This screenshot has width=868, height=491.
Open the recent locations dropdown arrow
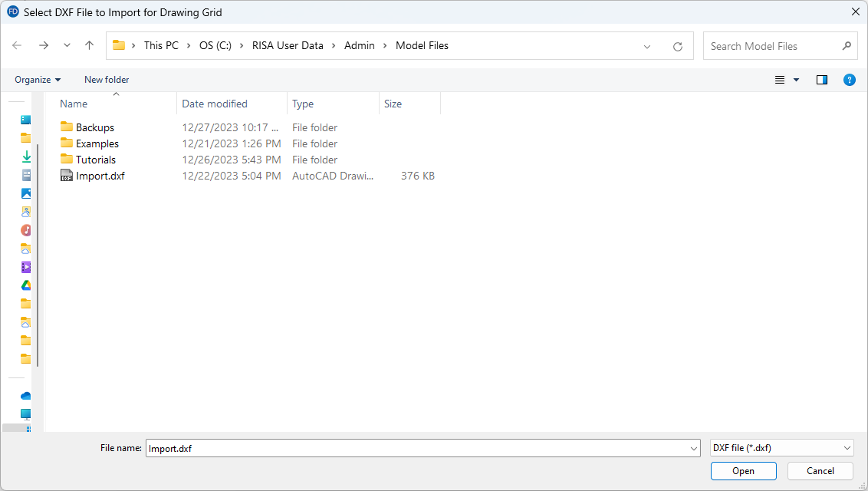67,46
